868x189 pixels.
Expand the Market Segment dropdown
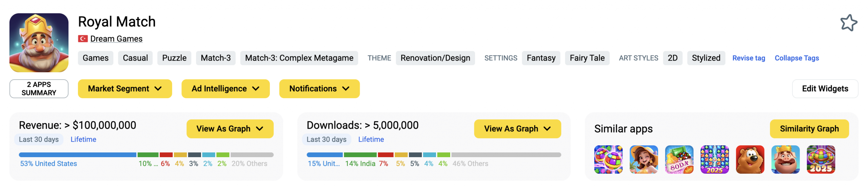click(x=125, y=89)
